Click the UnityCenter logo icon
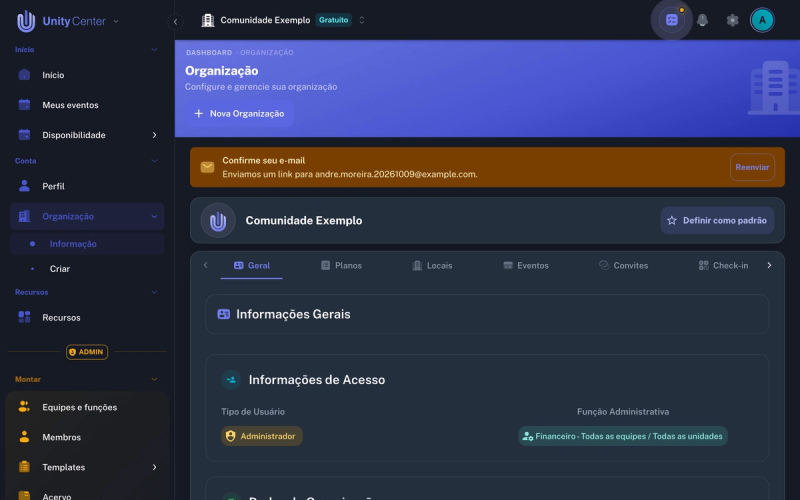 click(26, 21)
